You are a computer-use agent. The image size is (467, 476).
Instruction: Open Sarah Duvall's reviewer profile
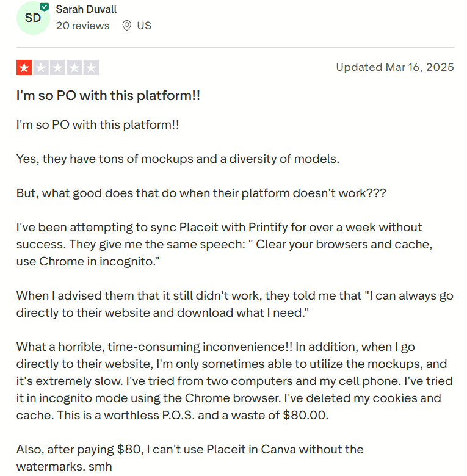[86, 9]
